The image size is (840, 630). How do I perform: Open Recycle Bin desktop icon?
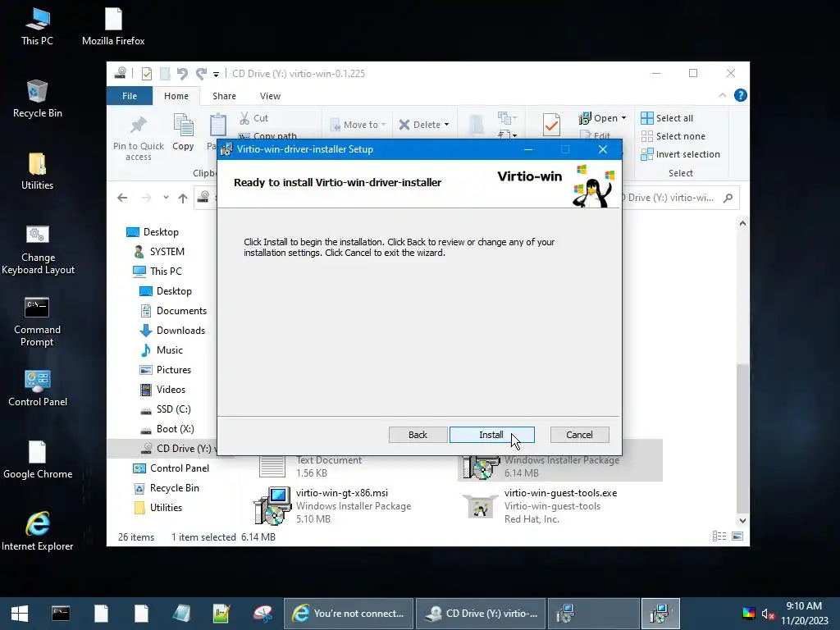37,99
